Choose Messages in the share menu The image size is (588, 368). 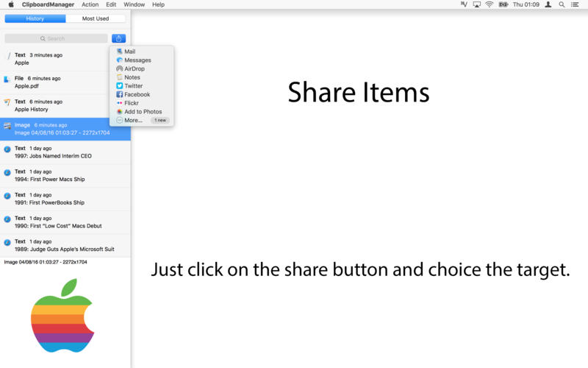click(x=141, y=60)
